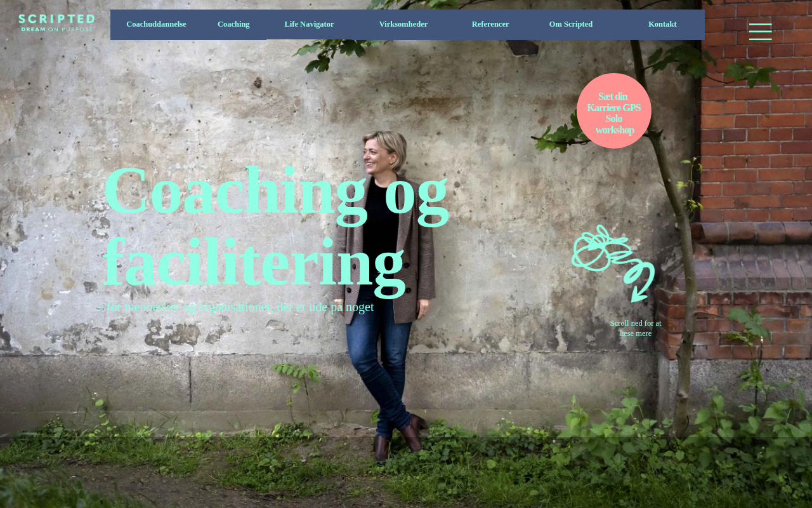
Task: Click the 'facilitering' heading word
Action: (254, 264)
